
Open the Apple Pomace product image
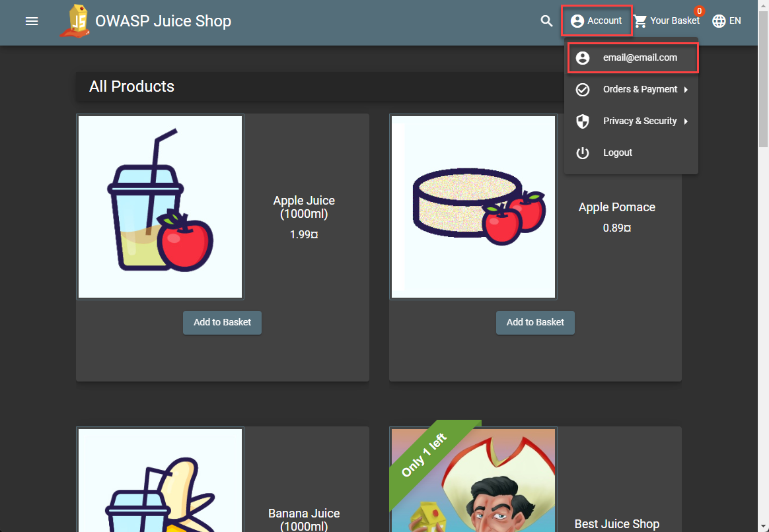pyautogui.click(x=473, y=207)
